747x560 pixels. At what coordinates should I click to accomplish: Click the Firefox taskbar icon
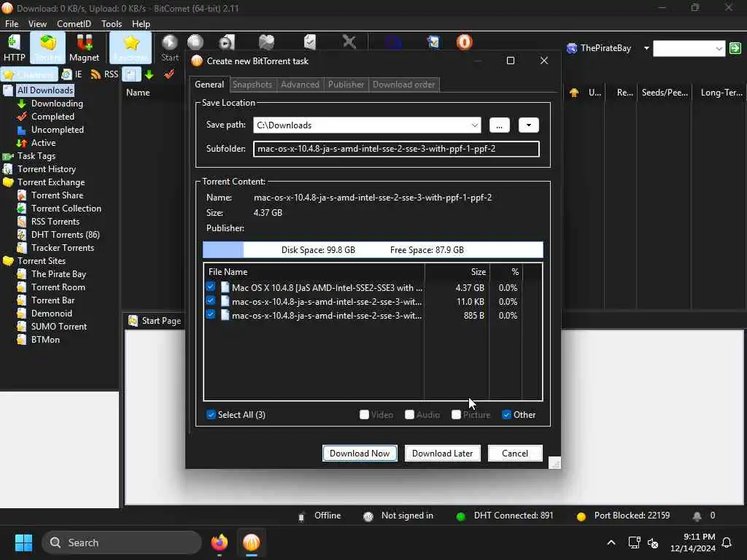click(220, 542)
